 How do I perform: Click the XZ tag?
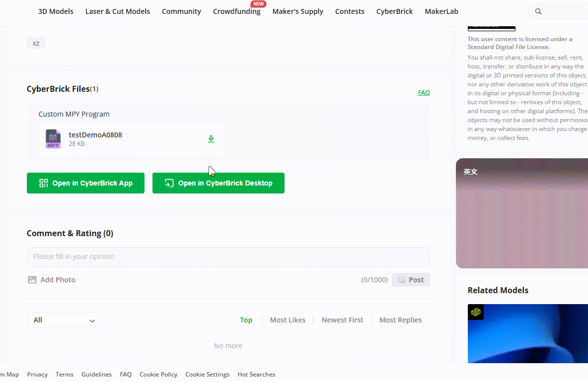click(36, 44)
